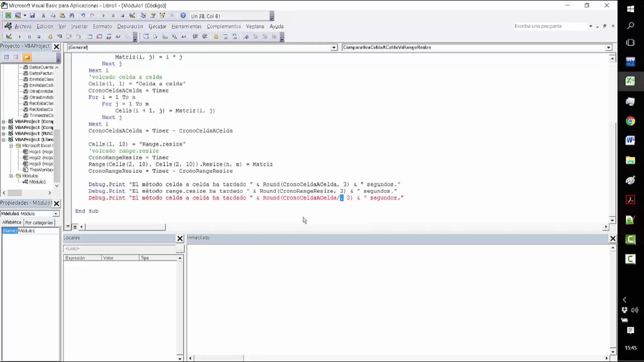Open the Insertar menu
This screenshot has width=644, height=362.
(79, 26)
